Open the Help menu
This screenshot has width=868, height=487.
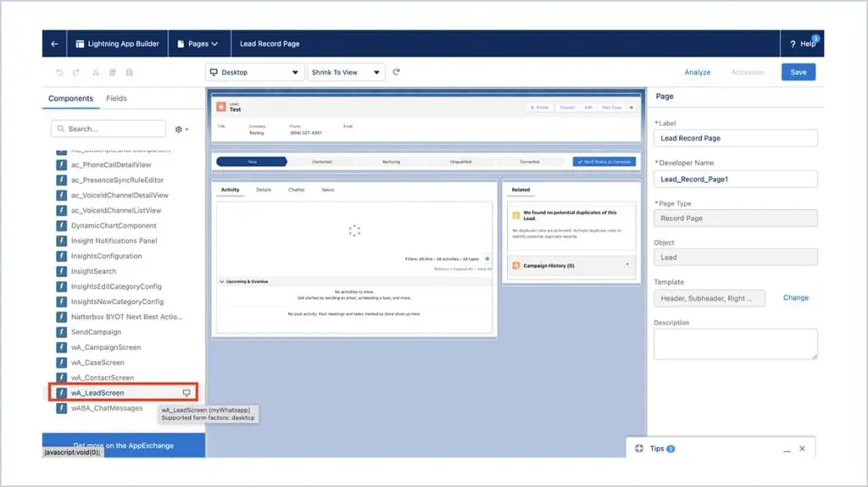(803, 44)
